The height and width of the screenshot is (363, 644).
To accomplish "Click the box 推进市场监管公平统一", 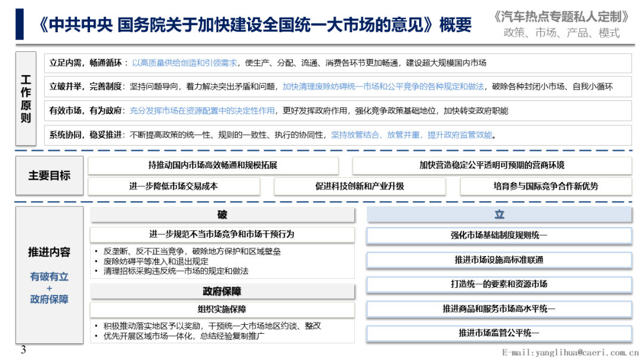I will (499, 333).
